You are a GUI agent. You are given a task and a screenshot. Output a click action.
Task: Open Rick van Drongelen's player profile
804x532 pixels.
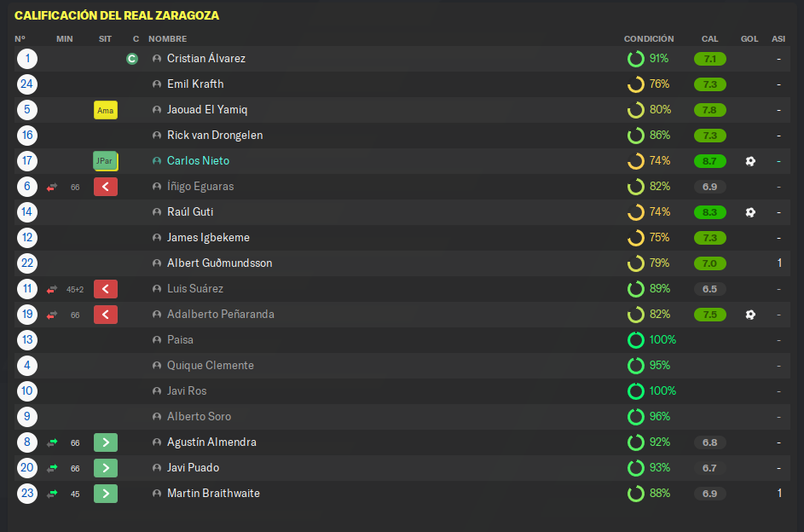point(215,136)
